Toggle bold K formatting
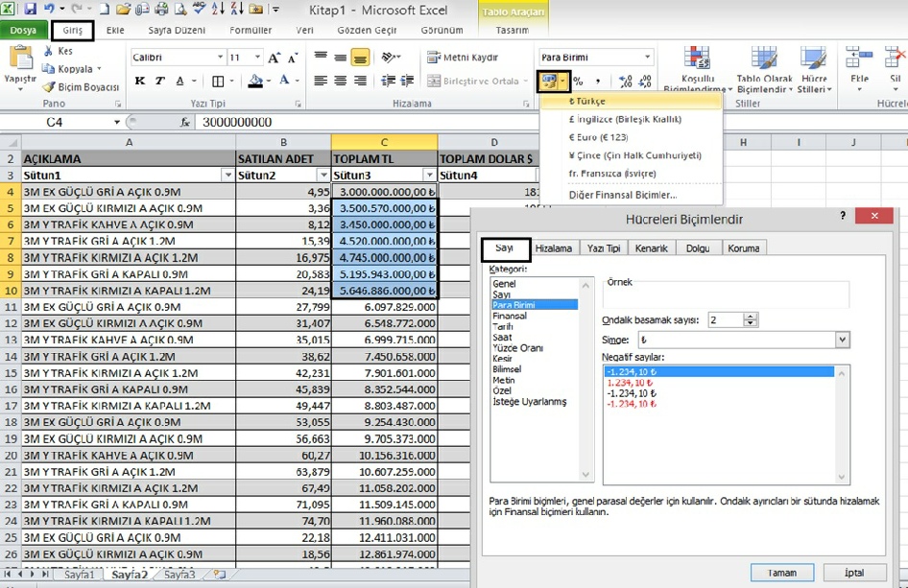The width and height of the screenshot is (908, 588). (x=139, y=81)
